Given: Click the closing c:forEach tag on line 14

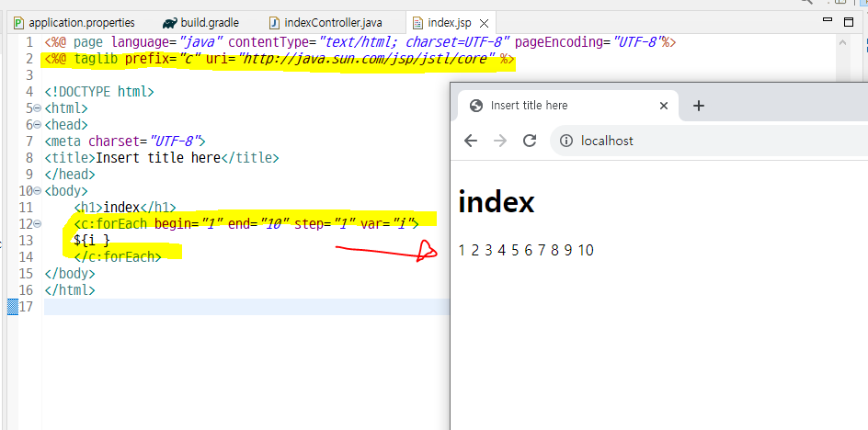Looking at the screenshot, I should point(118,257).
